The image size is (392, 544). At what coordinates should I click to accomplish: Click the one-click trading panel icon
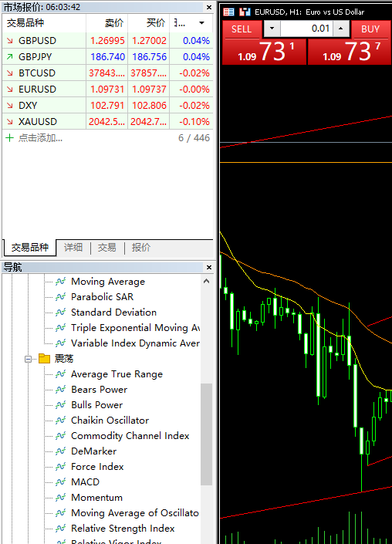coord(245,12)
